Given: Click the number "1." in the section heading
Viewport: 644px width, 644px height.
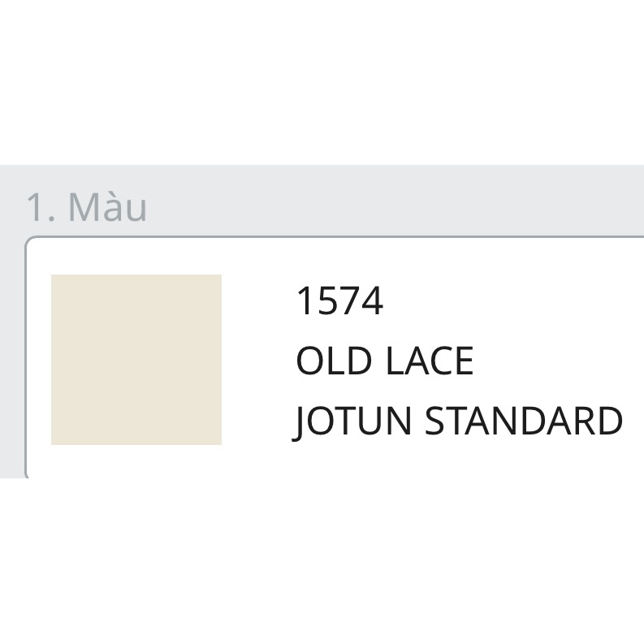Looking at the screenshot, I should pyautogui.click(x=41, y=207).
